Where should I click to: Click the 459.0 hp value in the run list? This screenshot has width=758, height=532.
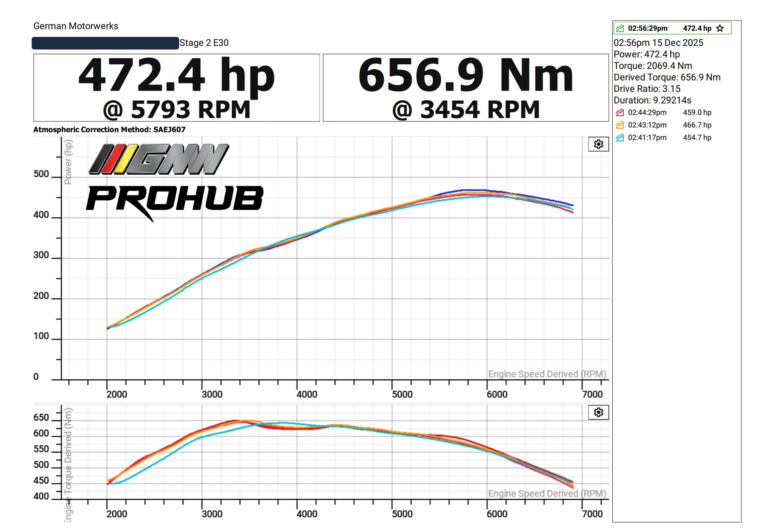[697, 113]
